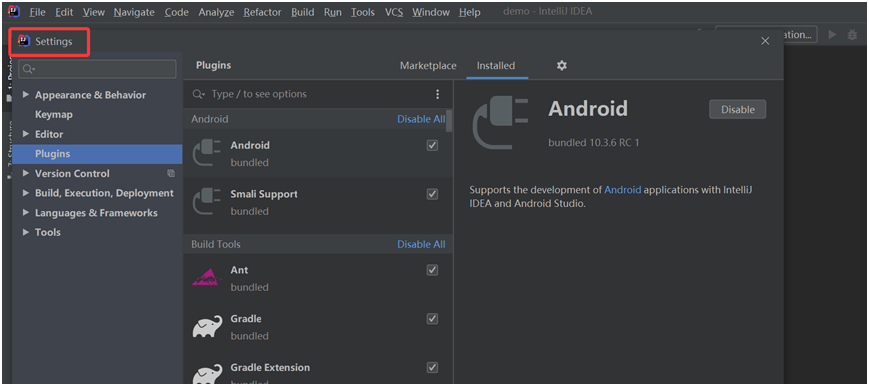Expand the Editor settings node
This screenshot has width=869, height=386.
tap(25, 134)
